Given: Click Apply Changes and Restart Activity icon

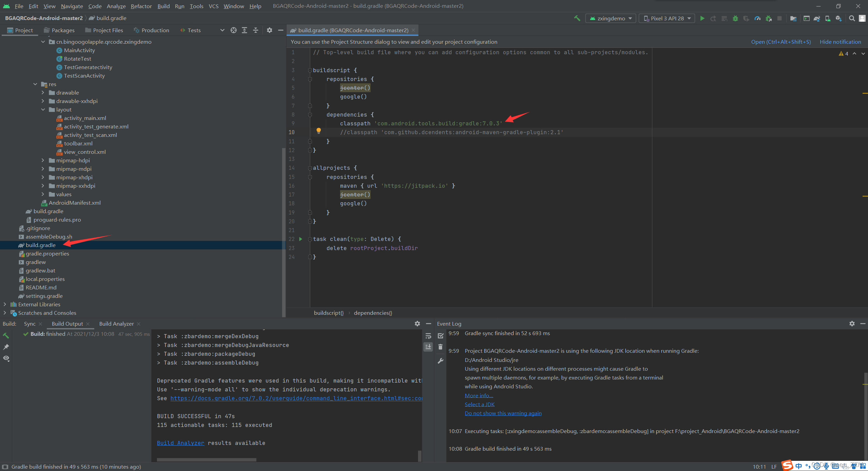Looking at the screenshot, I should tap(713, 18).
